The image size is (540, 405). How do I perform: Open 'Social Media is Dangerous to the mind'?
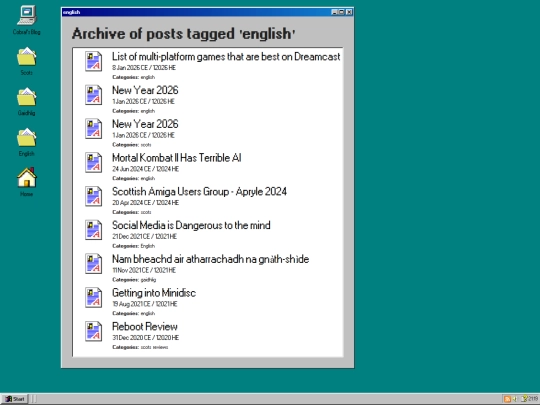191,225
